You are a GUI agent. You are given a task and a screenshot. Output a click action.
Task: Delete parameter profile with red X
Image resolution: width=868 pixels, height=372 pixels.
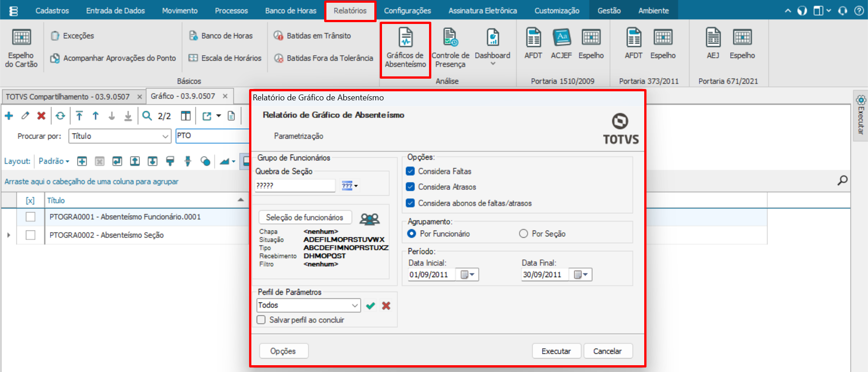pos(386,306)
